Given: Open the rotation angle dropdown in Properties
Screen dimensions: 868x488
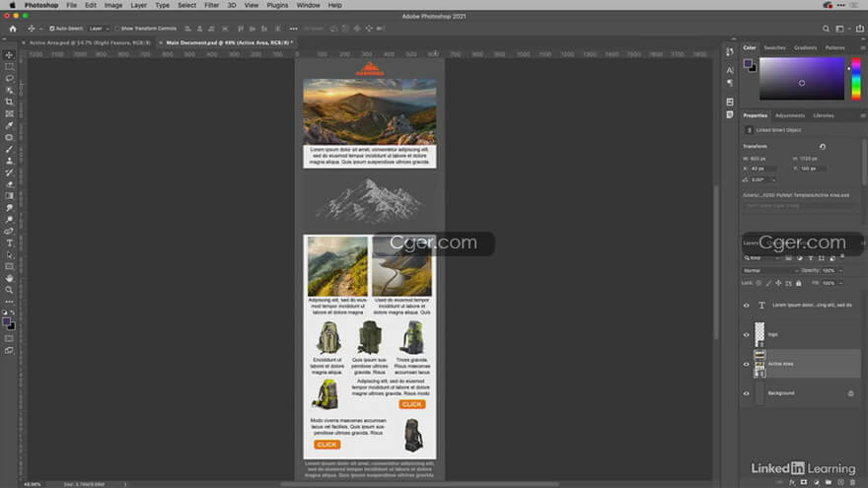Looking at the screenshot, I should pos(773,179).
